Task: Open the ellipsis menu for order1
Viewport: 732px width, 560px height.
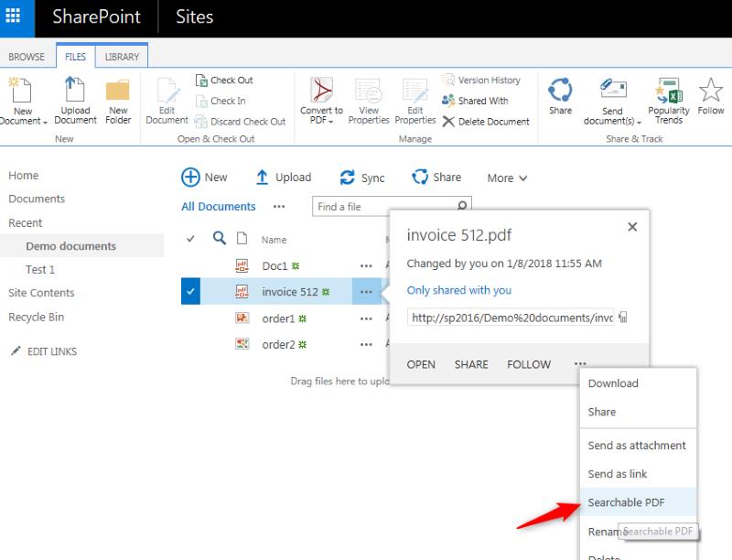Action: (366, 318)
